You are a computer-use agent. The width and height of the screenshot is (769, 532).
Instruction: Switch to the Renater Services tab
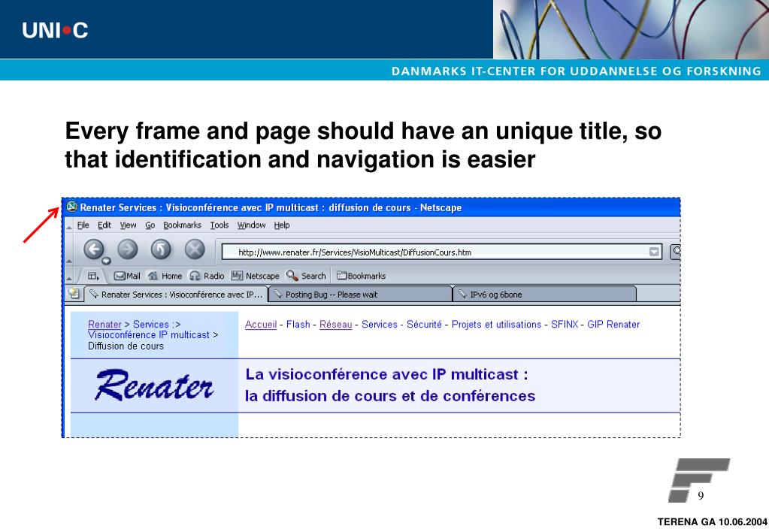coord(176,295)
